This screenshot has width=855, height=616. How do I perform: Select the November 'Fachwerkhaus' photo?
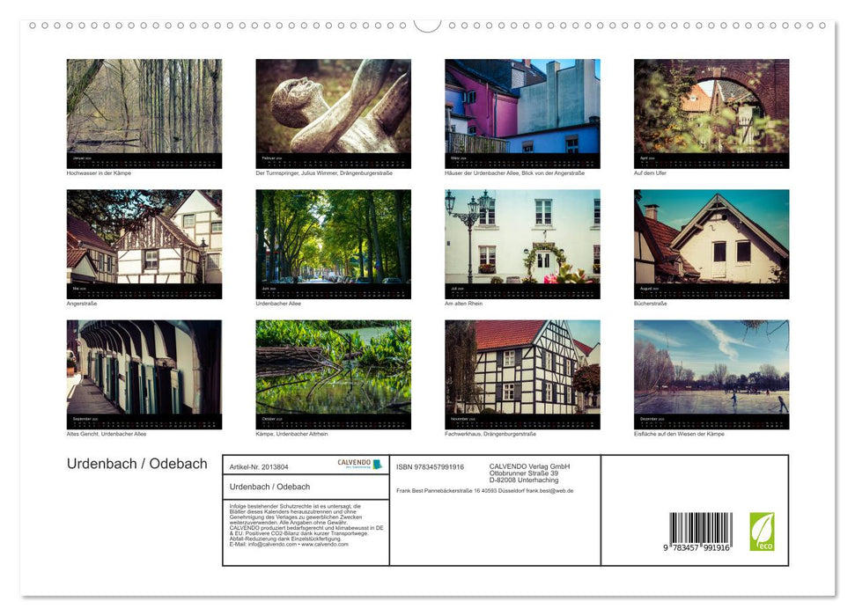point(522,372)
